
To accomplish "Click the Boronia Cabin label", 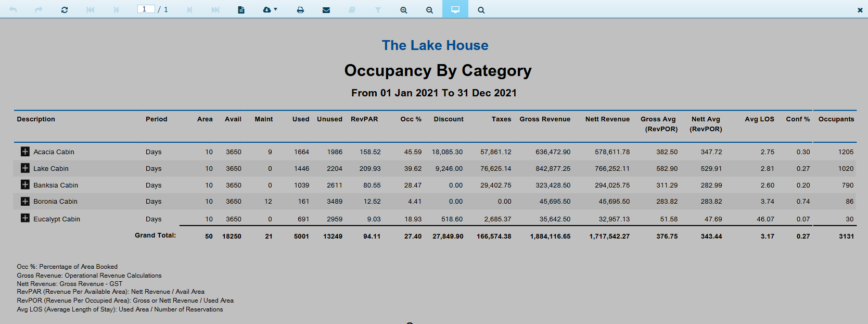I will [x=55, y=202].
